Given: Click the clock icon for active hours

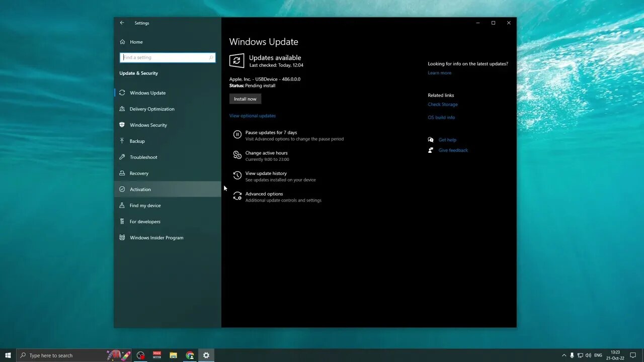Looking at the screenshot, I should (237, 155).
